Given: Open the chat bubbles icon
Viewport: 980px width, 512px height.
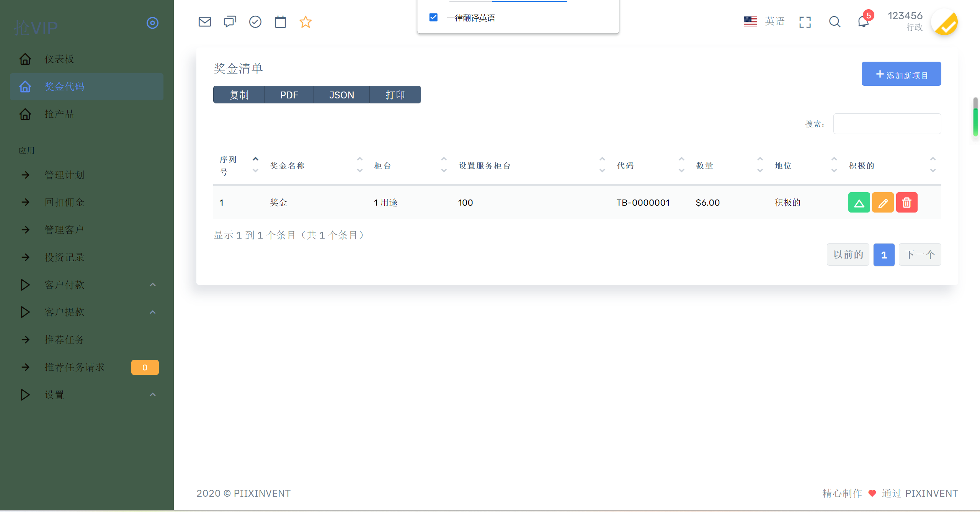Looking at the screenshot, I should pyautogui.click(x=230, y=22).
